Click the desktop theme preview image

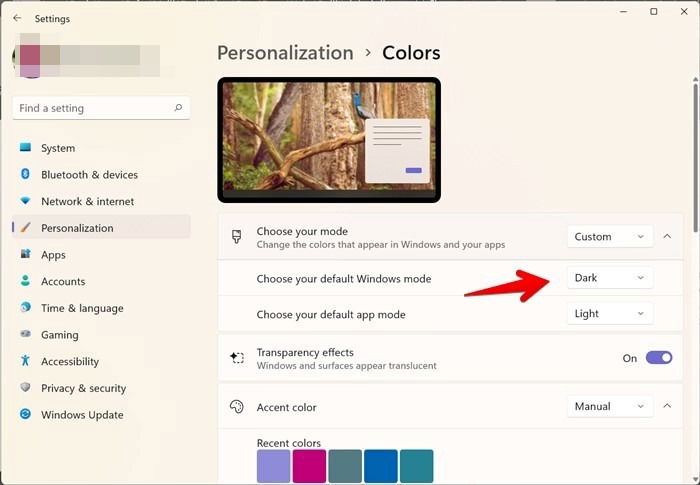pos(329,140)
